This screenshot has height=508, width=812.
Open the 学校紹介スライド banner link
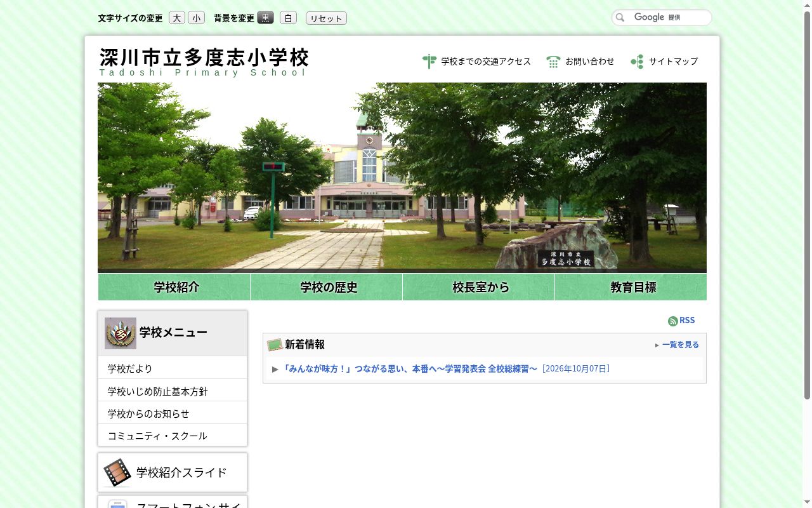coord(173,472)
